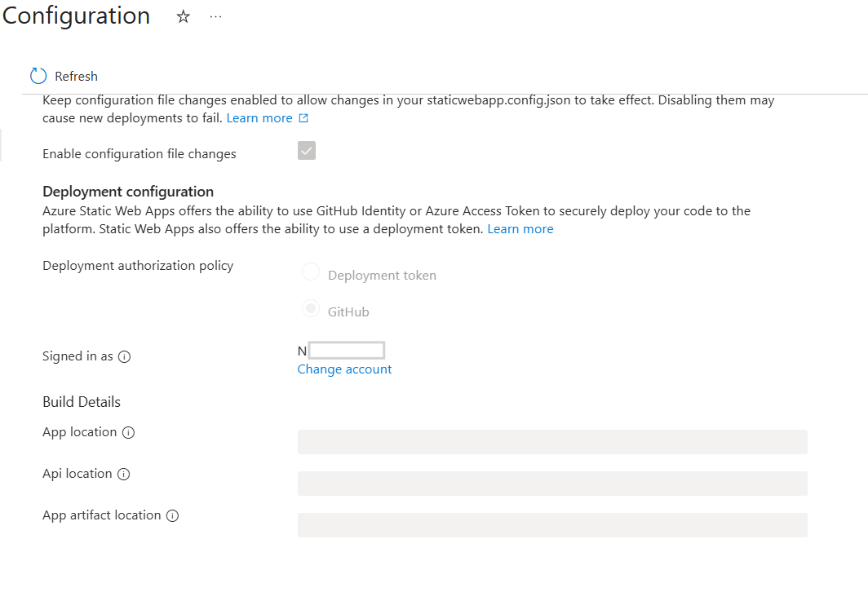
Task: Click the signed-in account name field
Action: tap(346, 351)
